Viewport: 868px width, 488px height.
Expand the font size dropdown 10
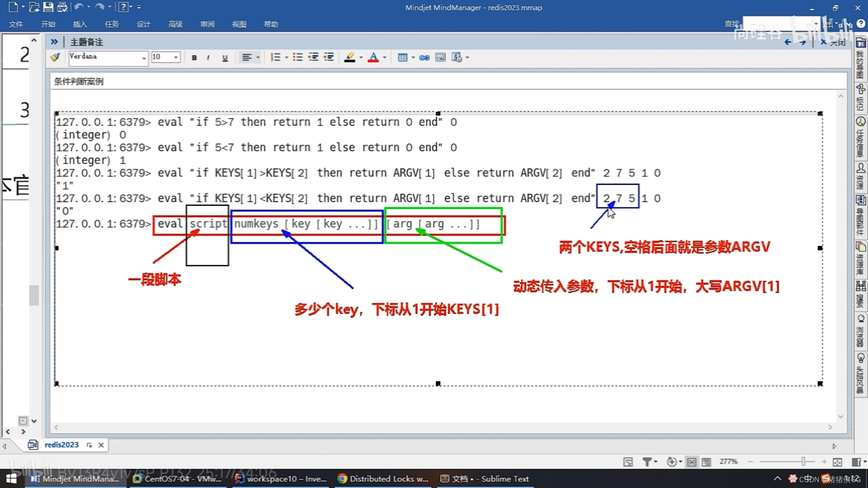tap(175, 57)
